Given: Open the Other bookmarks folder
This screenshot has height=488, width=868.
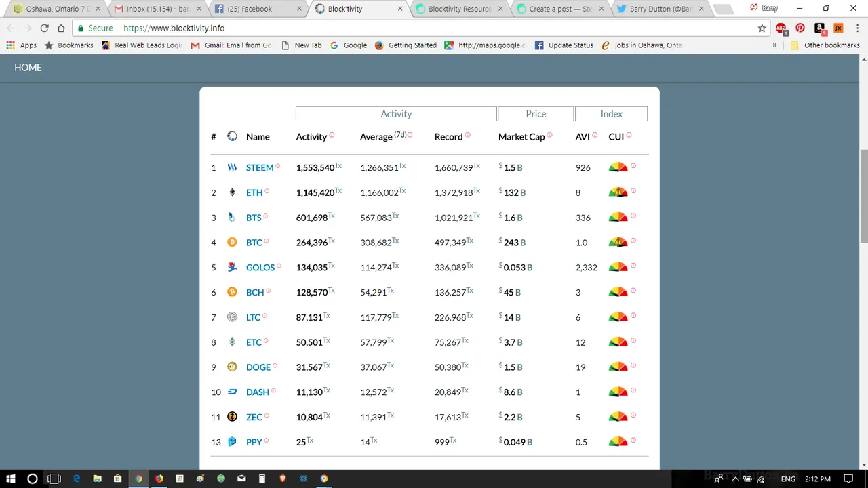Looking at the screenshot, I should pyautogui.click(x=825, y=45).
